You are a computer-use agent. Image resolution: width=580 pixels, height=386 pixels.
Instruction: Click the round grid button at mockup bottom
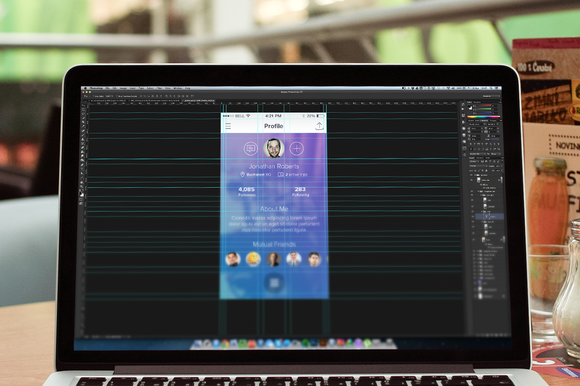pyautogui.click(x=274, y=283)
